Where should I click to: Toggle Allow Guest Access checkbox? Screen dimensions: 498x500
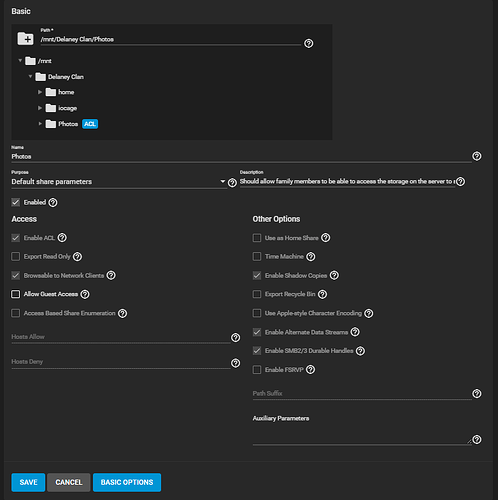click(x=16, y=294)
